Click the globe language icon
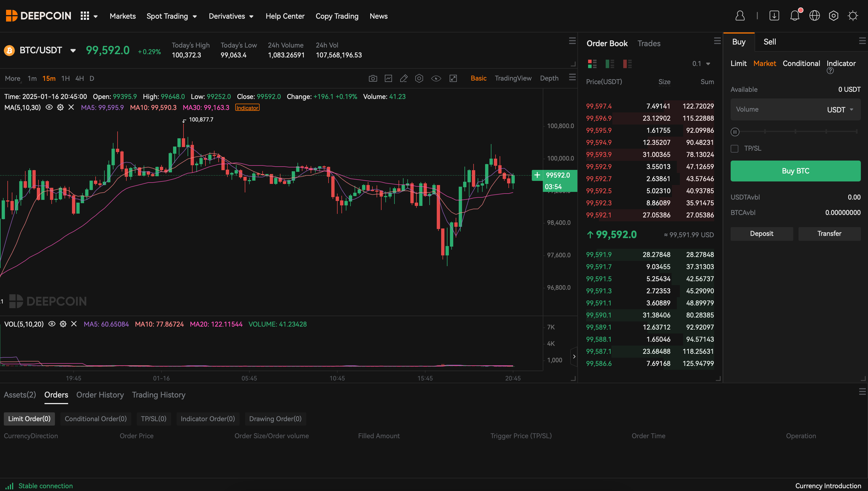 (814, 16)
